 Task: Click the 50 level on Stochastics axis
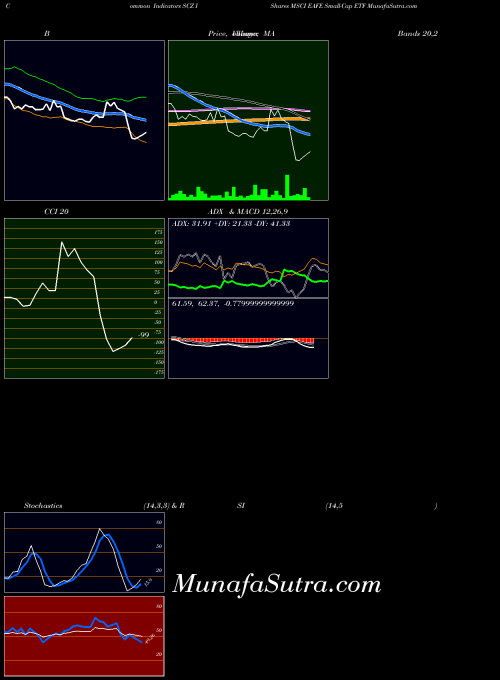click(159, 546)
